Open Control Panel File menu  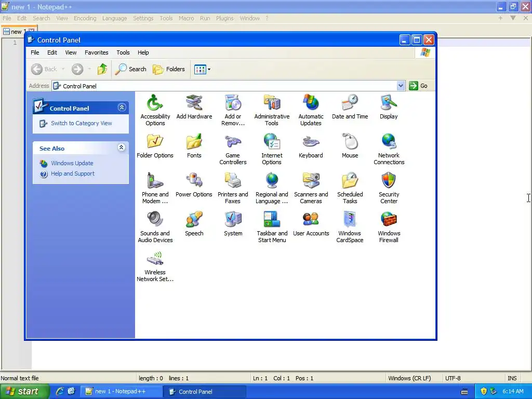click(35, 52)
